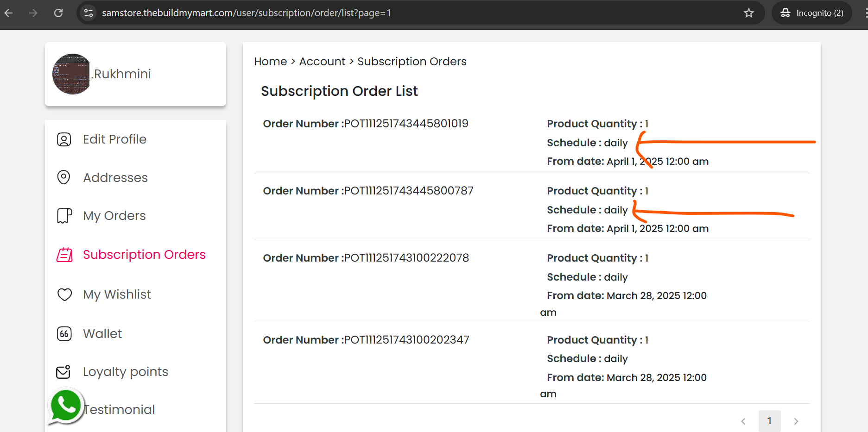Go to previous page with the left chevron
The height and width of the screenshot is (432, 868).
click(x=743, y=421)
